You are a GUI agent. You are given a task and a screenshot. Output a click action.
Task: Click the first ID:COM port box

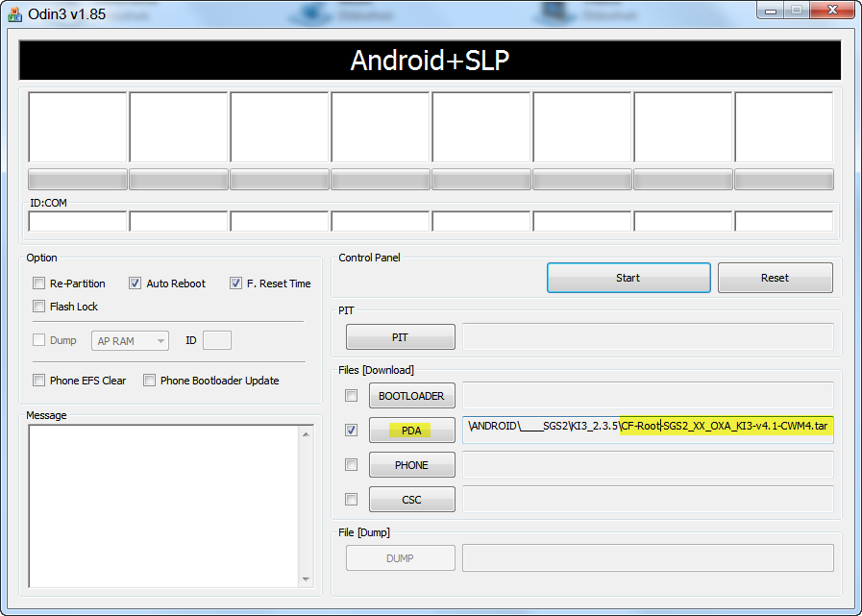pyautogui.click(x=78, y=221)
